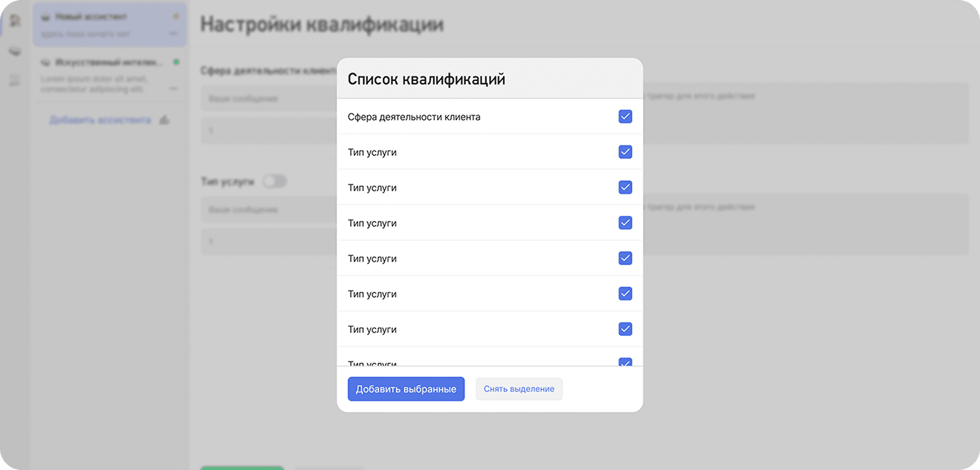The height and width of the screenshot is (470, 980).
Task: Click the green status dot on the assistant card
Action: [176, 62]
